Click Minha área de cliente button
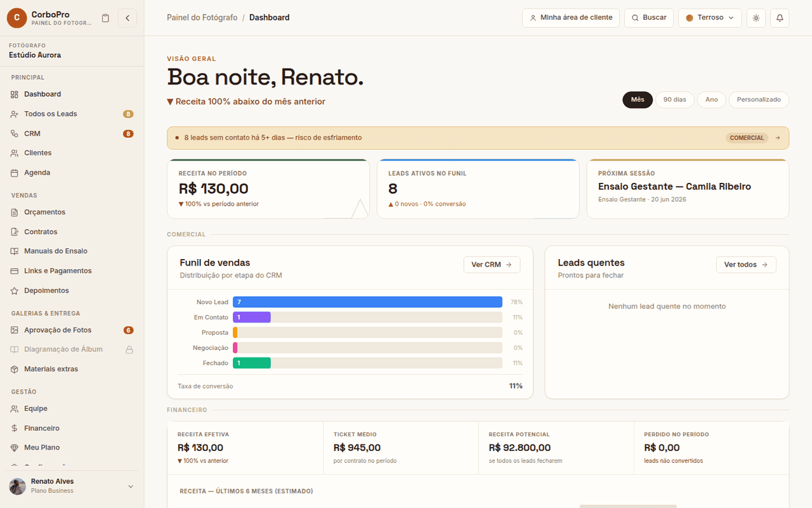 coord(571,18)
